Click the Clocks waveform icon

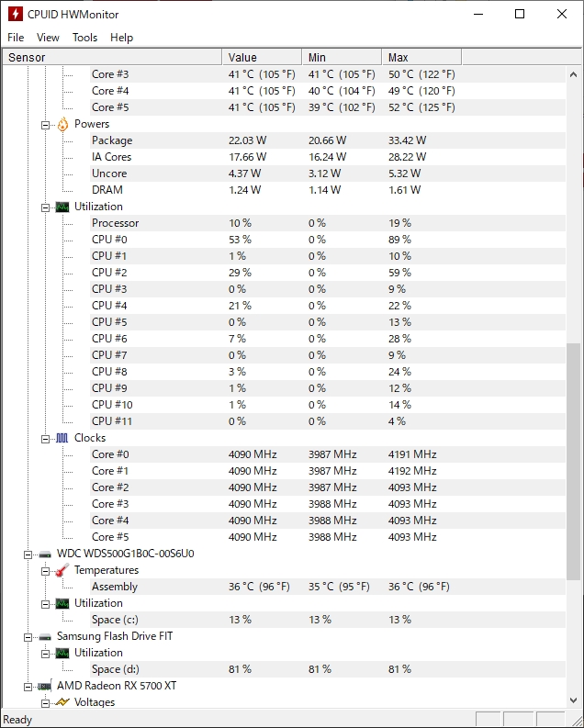pos(62,438)
